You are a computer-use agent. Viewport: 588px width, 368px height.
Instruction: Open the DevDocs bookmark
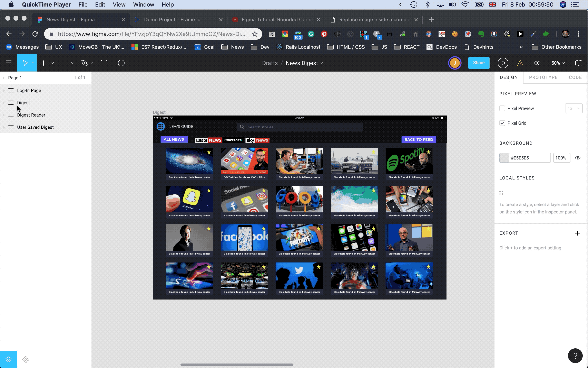tap(442, 47)
